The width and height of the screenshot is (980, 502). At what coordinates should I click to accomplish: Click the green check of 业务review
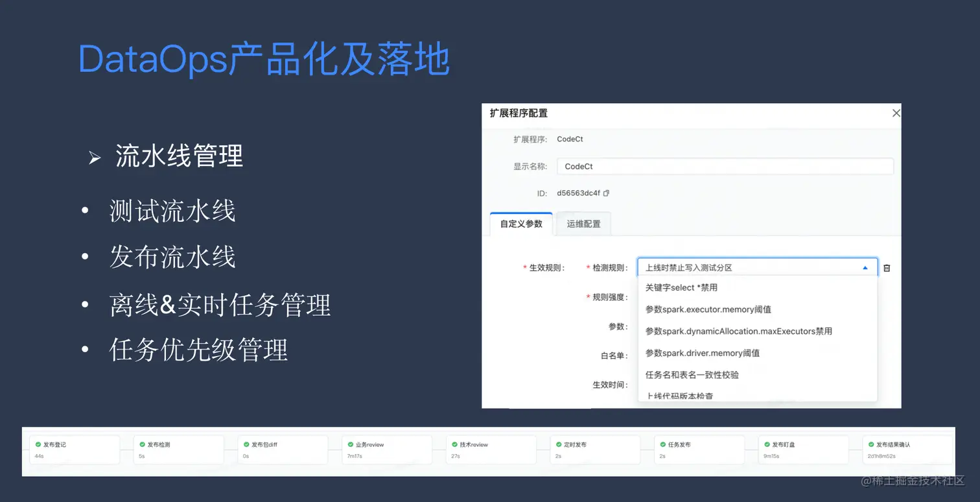(351, 444)
